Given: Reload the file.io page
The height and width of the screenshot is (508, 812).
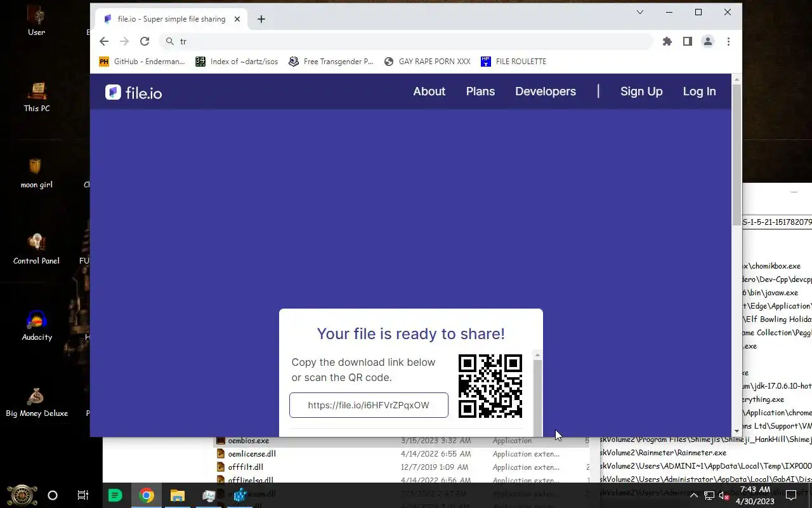Looking at the screenshot, I should pos(145,41).
